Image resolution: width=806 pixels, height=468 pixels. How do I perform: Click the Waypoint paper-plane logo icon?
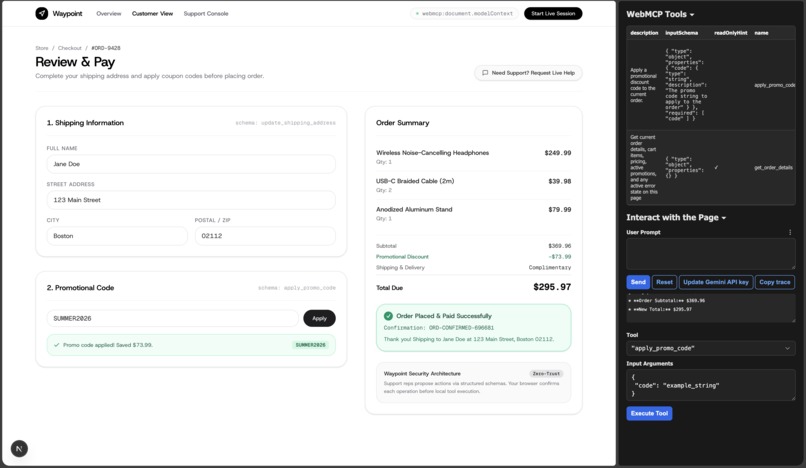point(42,13)
